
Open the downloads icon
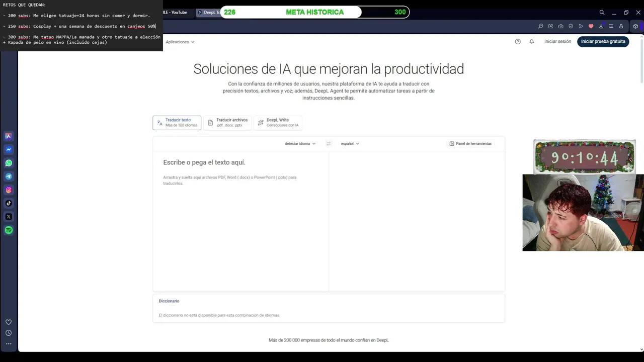601,26
